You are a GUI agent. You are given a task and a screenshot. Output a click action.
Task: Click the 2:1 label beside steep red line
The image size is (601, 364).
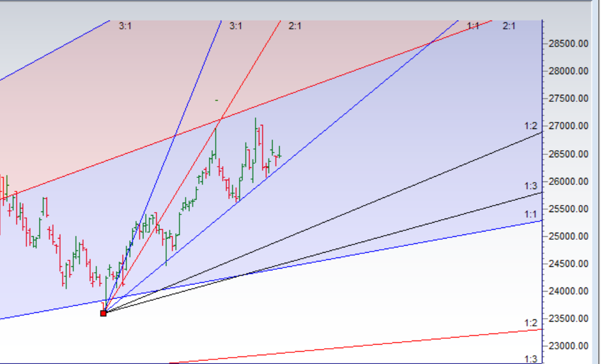[x=295, y=26]
